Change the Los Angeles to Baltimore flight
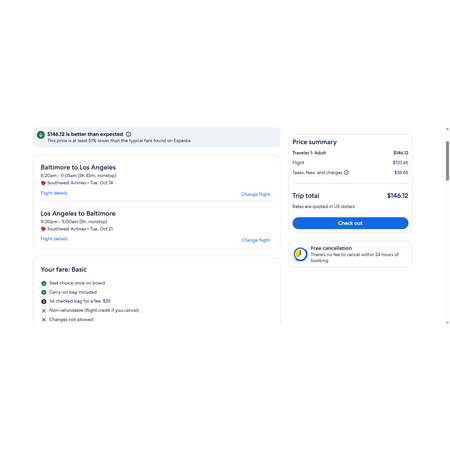Image resolution: width=450 pixels, height=450 pixels. (x=256, y=240)
